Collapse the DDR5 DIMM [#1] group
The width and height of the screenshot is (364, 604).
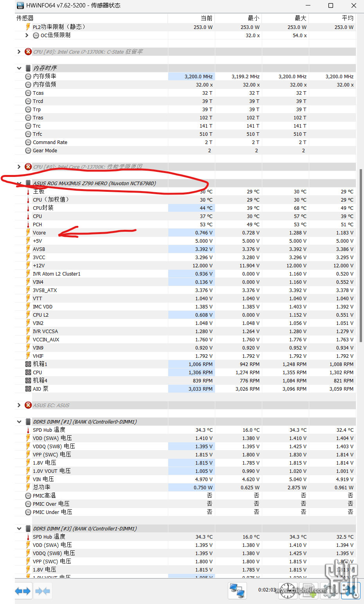click(19, 422)
